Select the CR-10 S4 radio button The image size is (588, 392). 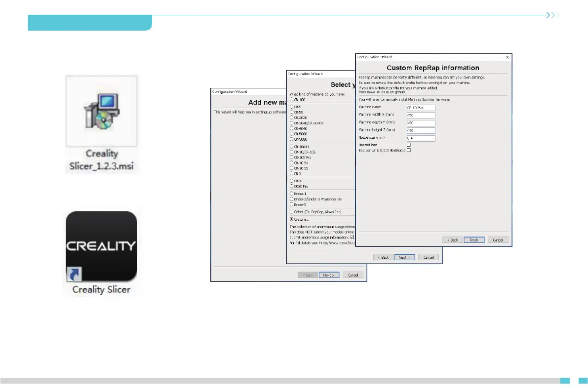(x=291, y=163)
